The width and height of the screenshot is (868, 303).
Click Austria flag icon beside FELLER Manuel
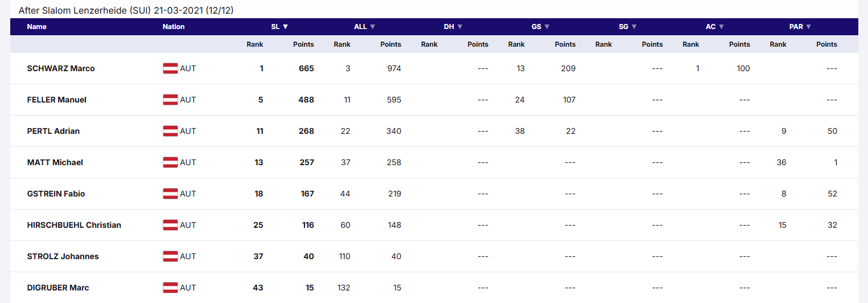point(170,100)
